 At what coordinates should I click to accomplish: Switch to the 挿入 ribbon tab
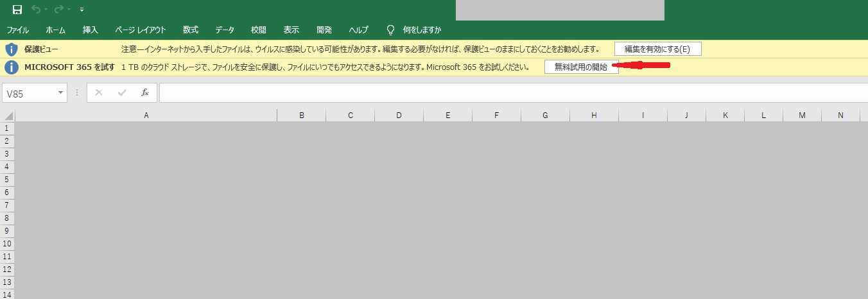(x=91, y=30)
